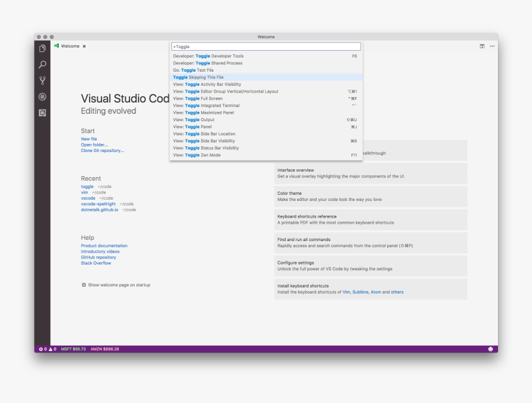Open the Search view icon

pyautogui.click(x=43, y=64)
